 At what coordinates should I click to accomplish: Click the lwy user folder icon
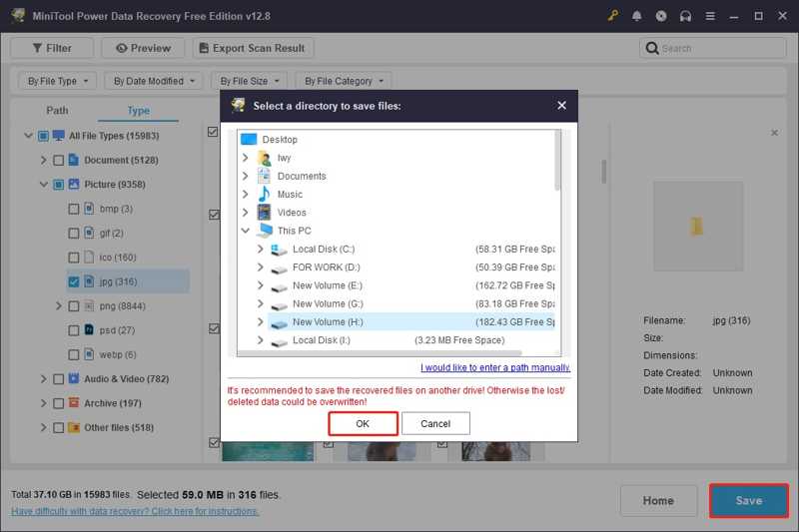click(264, 158)
